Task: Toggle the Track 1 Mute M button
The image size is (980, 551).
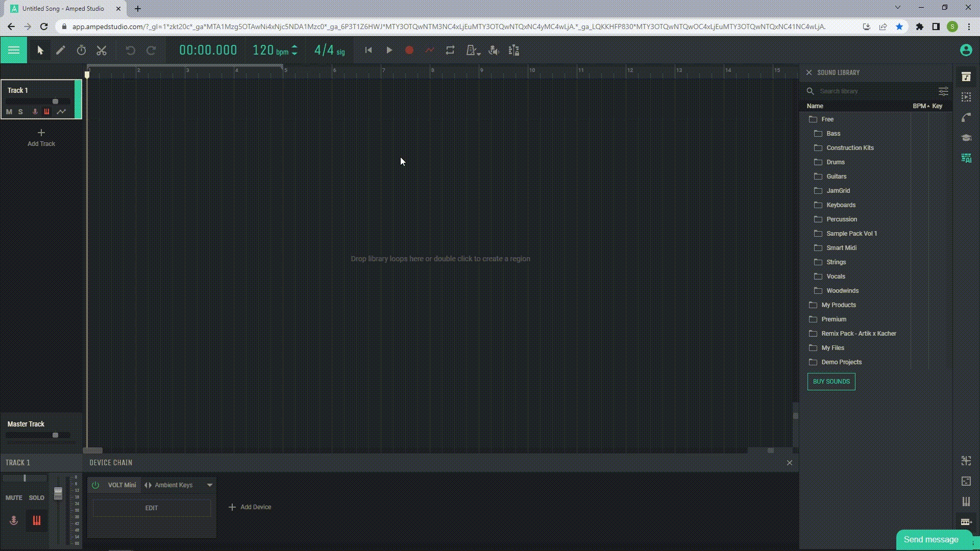Action: point(9,112)
